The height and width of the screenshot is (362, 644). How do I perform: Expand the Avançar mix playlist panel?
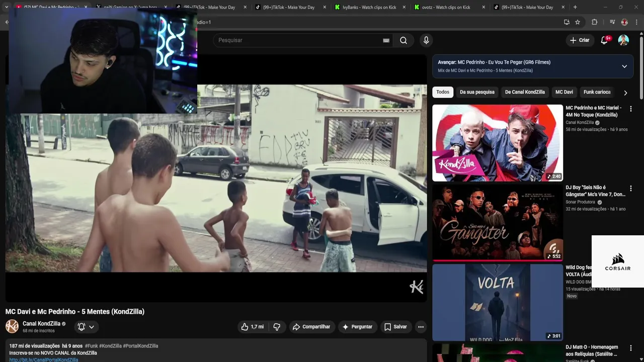(x=624, y=66)
